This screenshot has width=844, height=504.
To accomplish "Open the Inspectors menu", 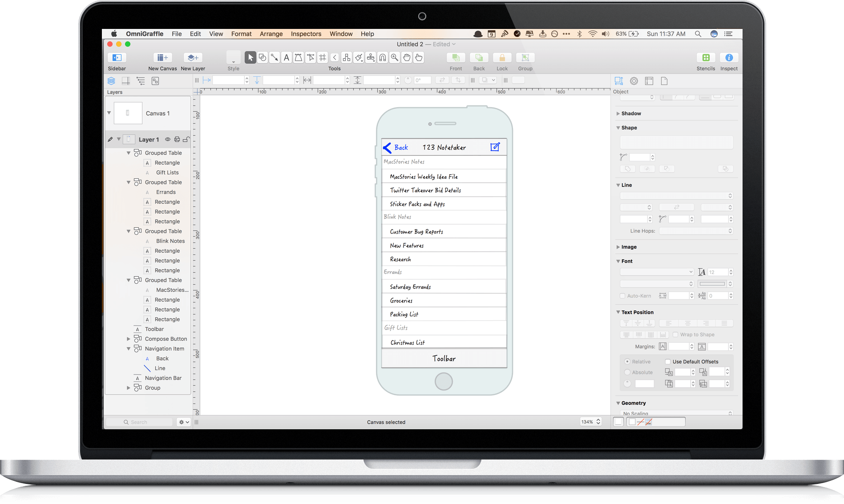I will [306, 34].
